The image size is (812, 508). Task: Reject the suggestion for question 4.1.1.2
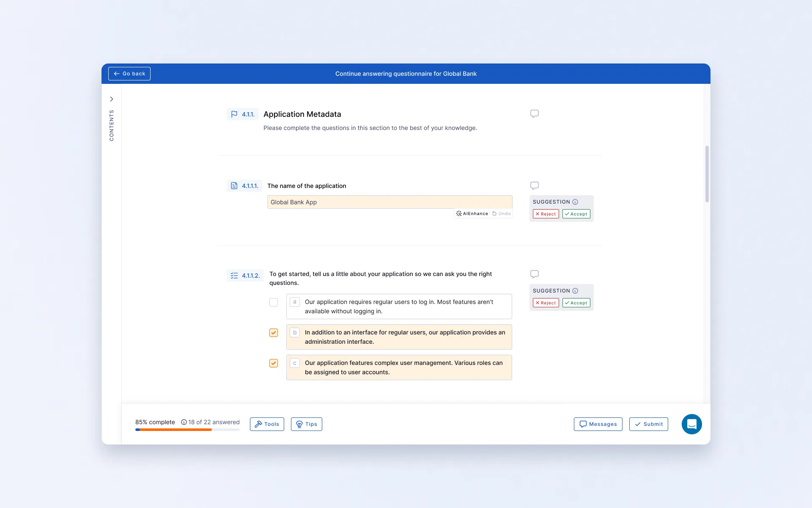(546, 303)
